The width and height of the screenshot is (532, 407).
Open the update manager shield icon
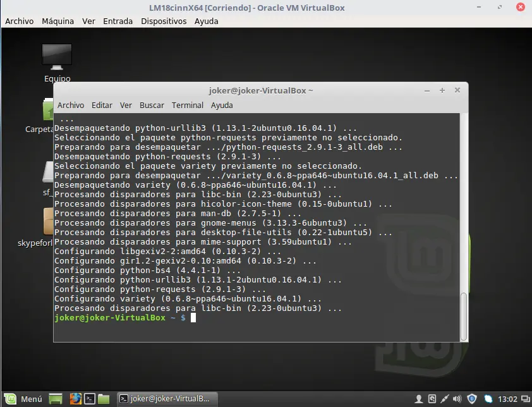click(x=471, y=399)
